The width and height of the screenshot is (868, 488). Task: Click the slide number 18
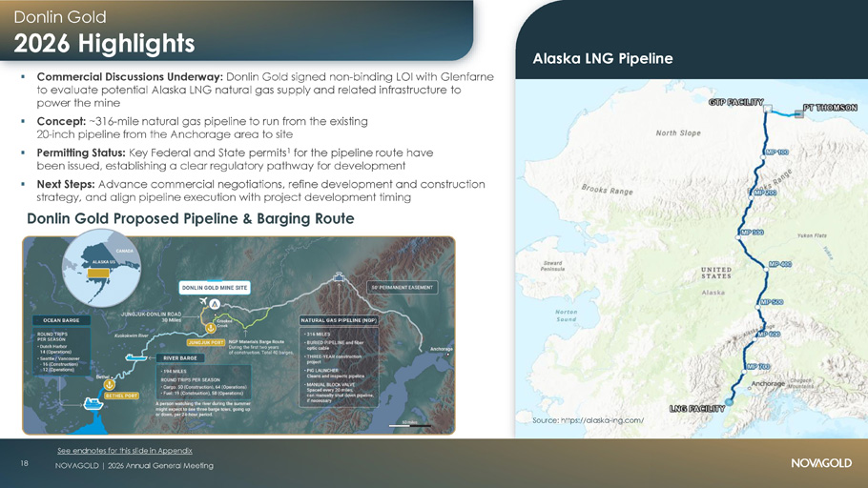click(x=25, y=463)
